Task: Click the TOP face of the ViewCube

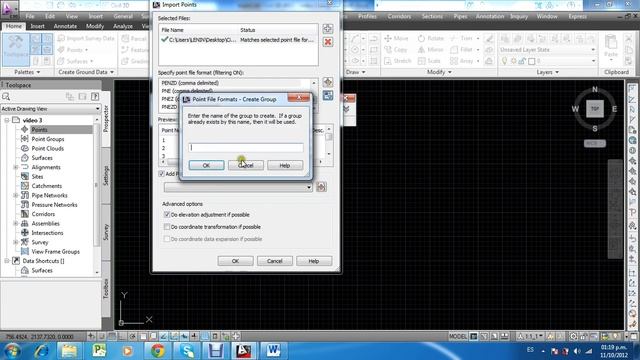Action: tap(595, 109)
